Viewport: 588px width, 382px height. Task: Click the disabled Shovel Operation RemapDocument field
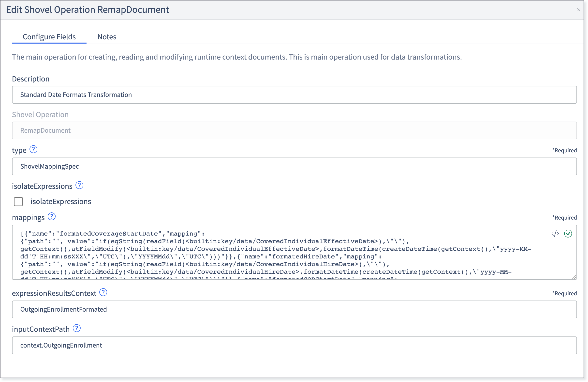coord(294,130)
